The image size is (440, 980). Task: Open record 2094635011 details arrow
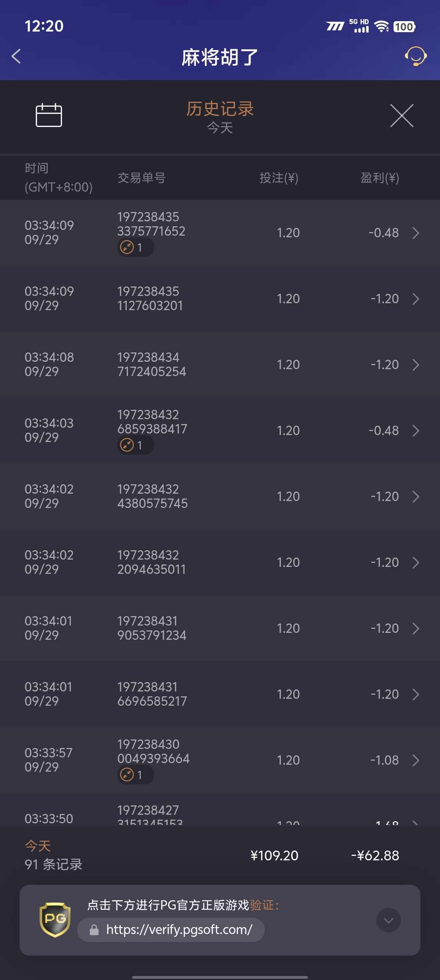tap(416, 562)
